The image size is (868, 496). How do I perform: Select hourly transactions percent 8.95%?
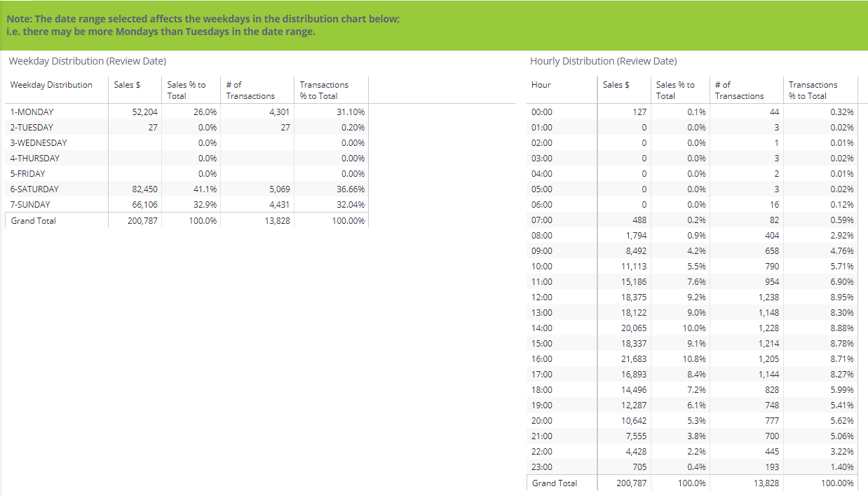[841, 297]
